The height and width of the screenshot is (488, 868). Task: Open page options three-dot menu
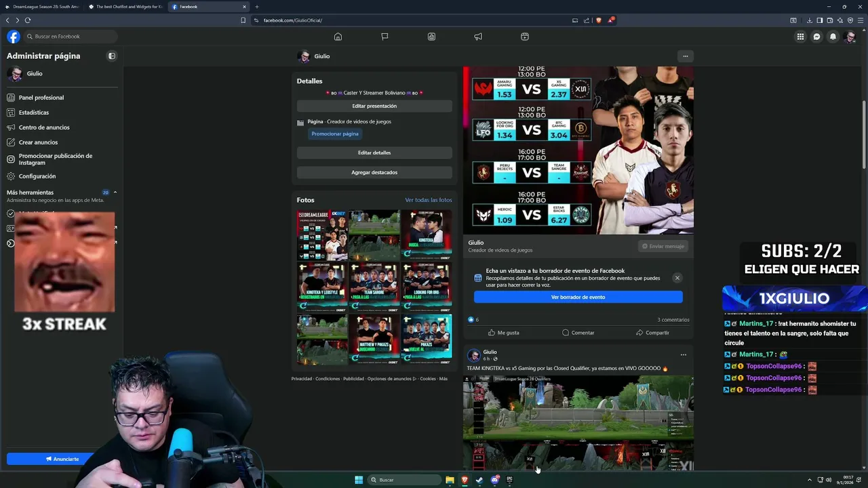pyautogui.click(x=685, y=56)
